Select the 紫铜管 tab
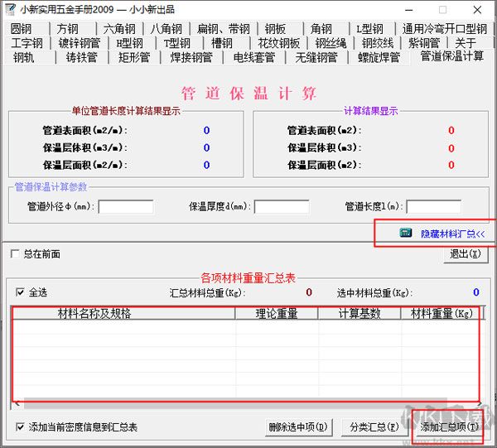497x448 pixels. (424, 43)
